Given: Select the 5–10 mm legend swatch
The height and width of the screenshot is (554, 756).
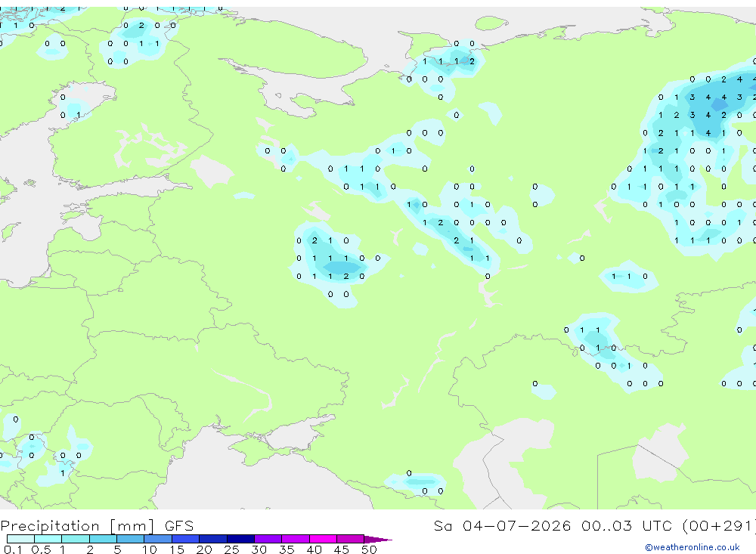Looking at the screenshot, I should point(131,539).
